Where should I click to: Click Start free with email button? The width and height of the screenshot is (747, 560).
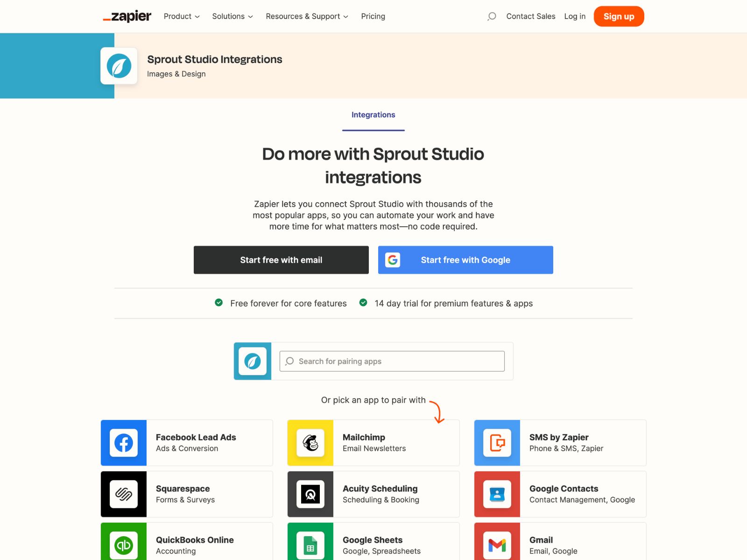pyautogui.click(x=281, y=260)
